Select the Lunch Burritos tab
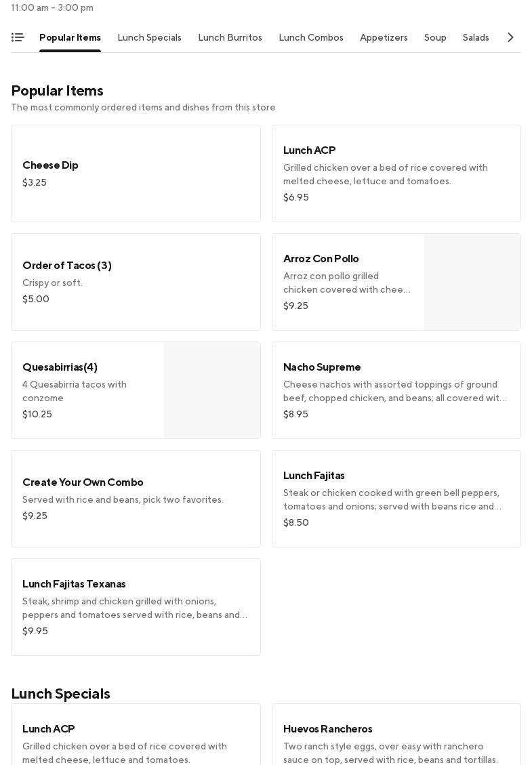Image resolution: width=532 pixels, height=765 pixels. [x=230, y=37]
